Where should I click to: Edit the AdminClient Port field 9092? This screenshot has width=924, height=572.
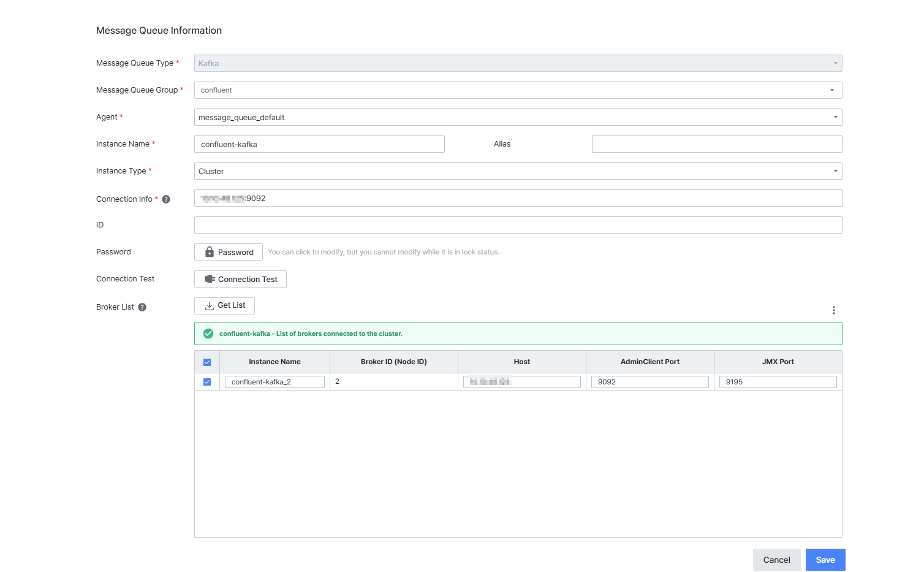650,382
